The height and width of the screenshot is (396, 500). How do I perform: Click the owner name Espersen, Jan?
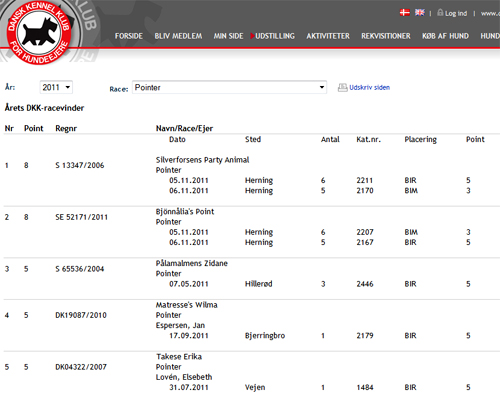pyautogui.click(x=180, y=325)
